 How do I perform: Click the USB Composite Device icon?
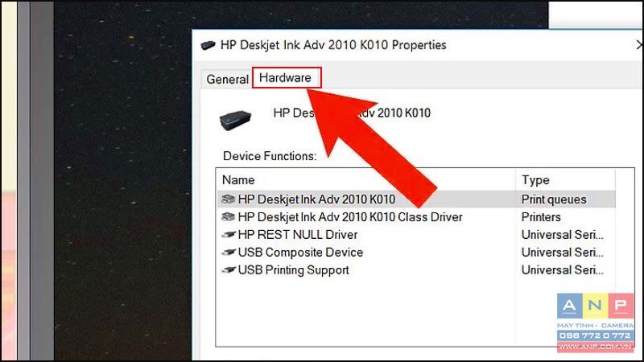229,253
